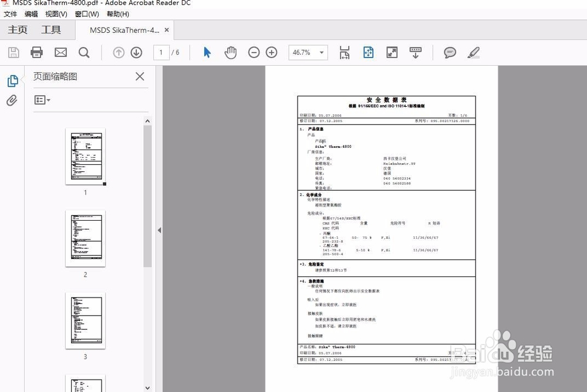
Task: Open the Find text magnifier
Action: point(84,52)
